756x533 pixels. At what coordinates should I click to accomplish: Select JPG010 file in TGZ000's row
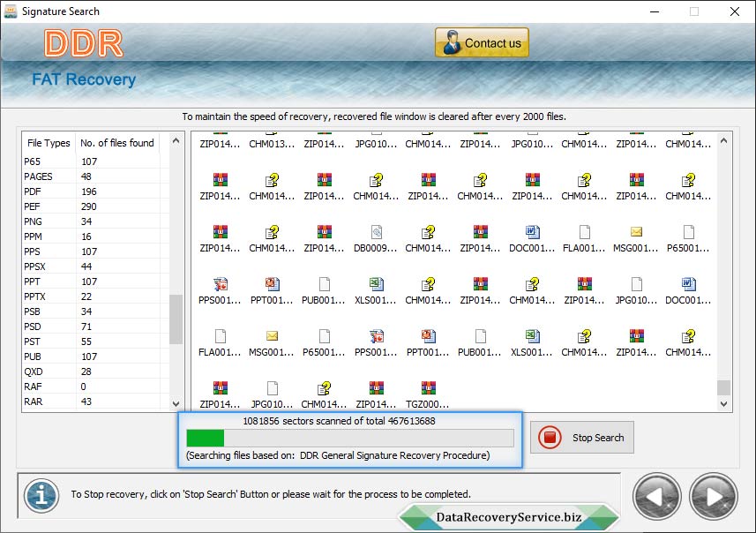tap(272, 388)
